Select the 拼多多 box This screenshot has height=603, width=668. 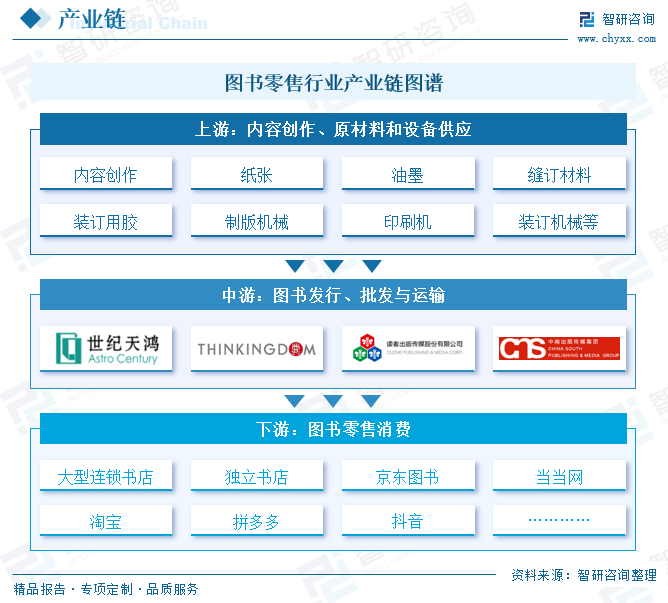tap(257, 520)
